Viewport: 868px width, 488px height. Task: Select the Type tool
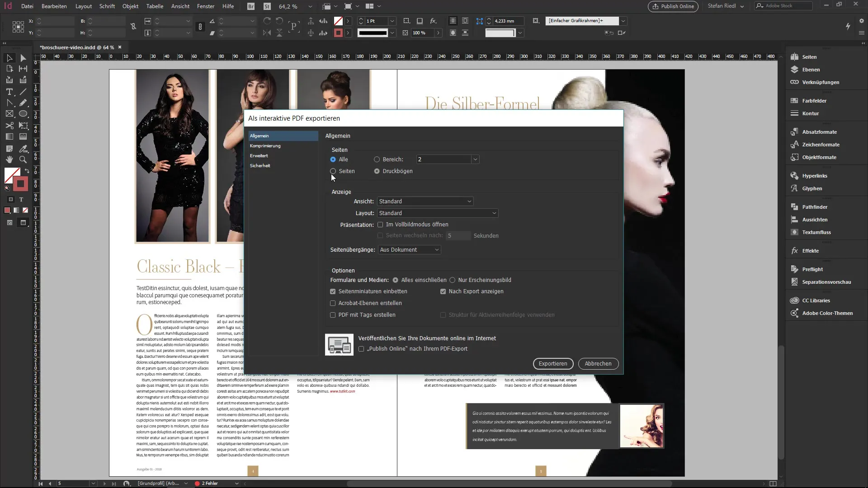tap(9, 92)
